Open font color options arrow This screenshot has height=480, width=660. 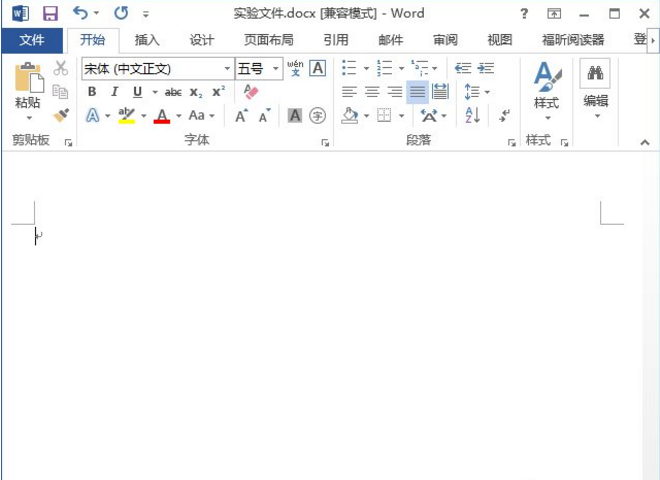178,115
